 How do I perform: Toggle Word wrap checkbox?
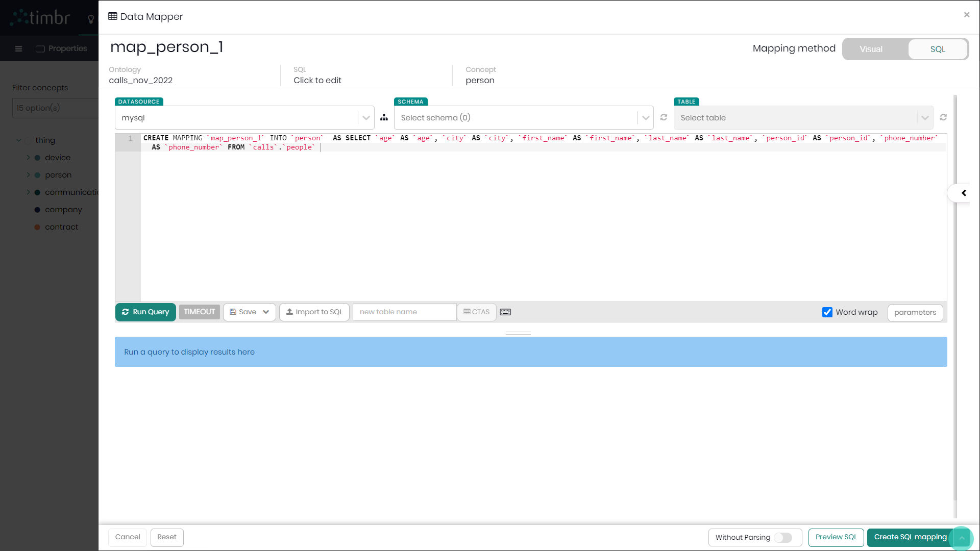[x=827, y=312]
